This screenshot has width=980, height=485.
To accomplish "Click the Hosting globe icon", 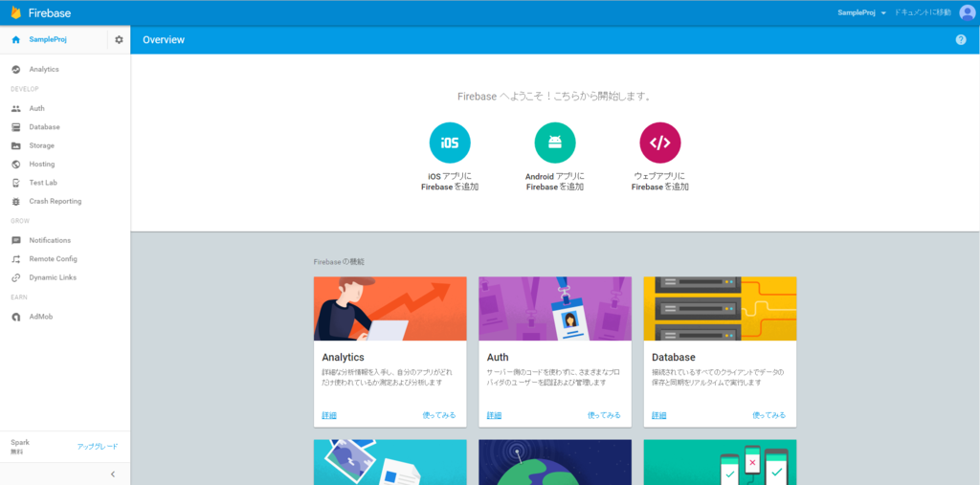I will coord(16,165).
